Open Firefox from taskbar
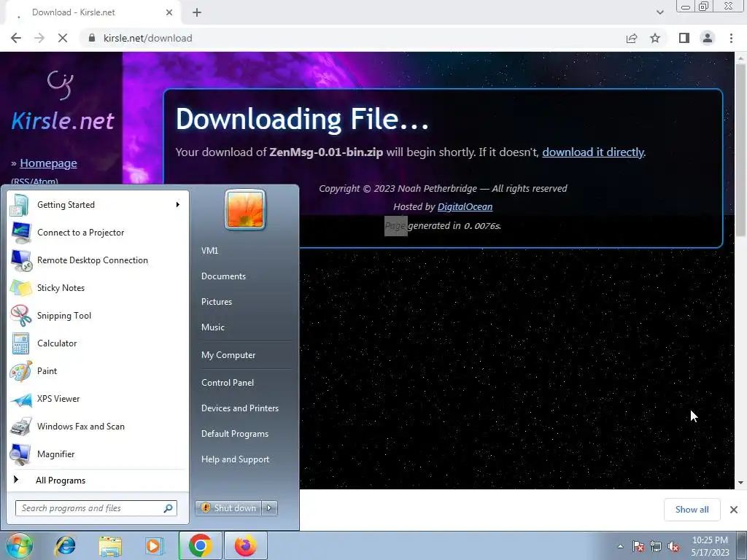The image size is (747, 560). pos(245,545)
